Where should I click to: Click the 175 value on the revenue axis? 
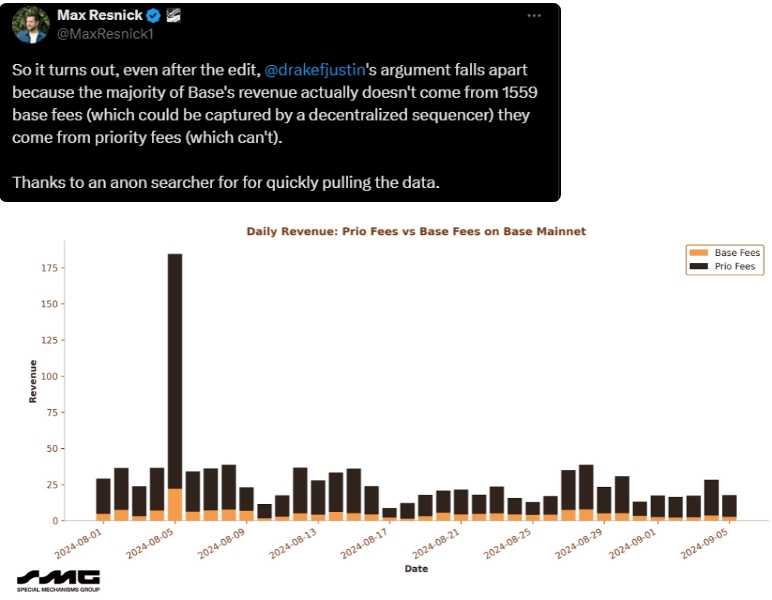(x=50, y=268)
